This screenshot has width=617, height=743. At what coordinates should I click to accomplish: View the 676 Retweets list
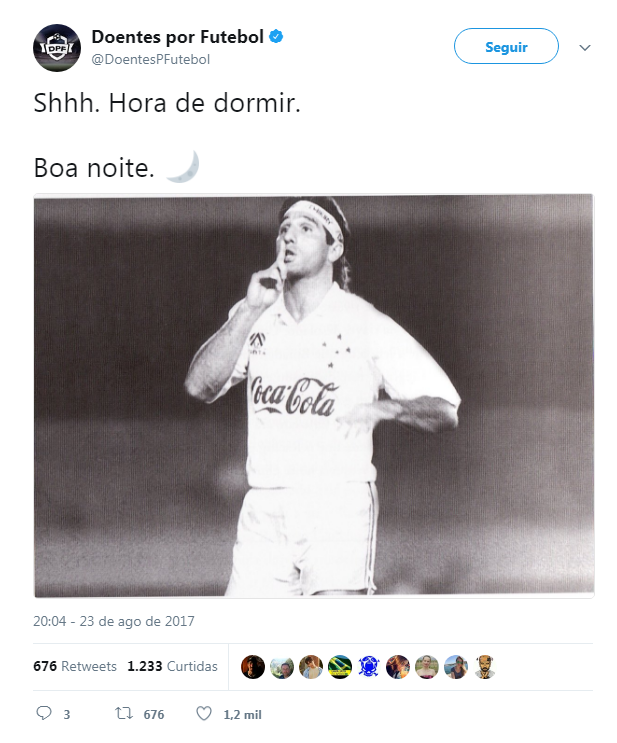pyautogui.click(x=75, y=667)
